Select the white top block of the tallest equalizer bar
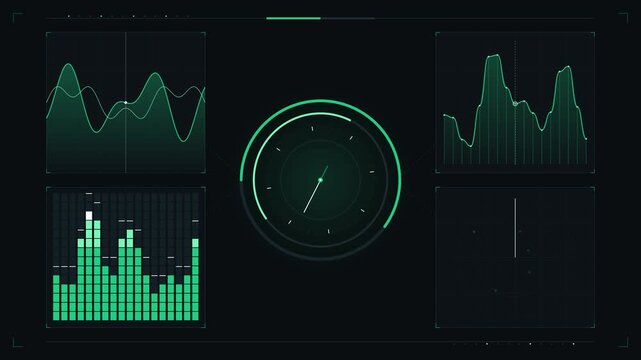Image resolution: width=641 pixels, height=360 pixels. 89,216
